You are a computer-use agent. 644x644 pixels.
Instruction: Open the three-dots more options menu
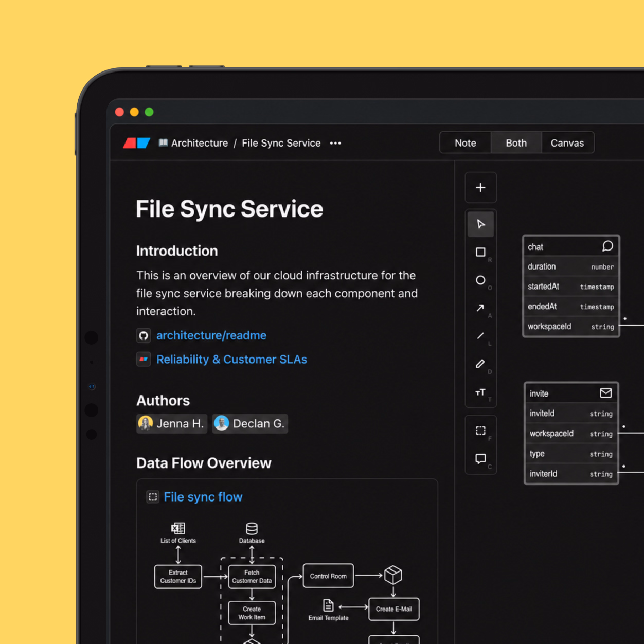point(335,144)
